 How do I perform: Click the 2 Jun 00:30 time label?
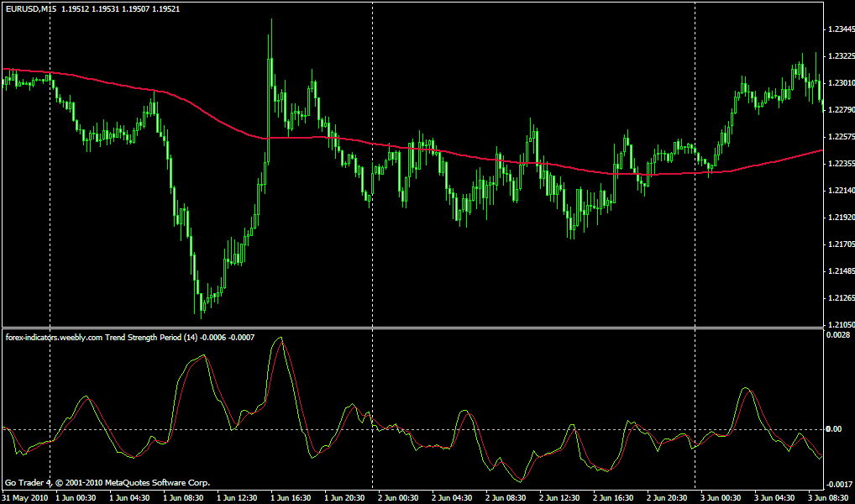pyautogui.click(x=399, y=497)
